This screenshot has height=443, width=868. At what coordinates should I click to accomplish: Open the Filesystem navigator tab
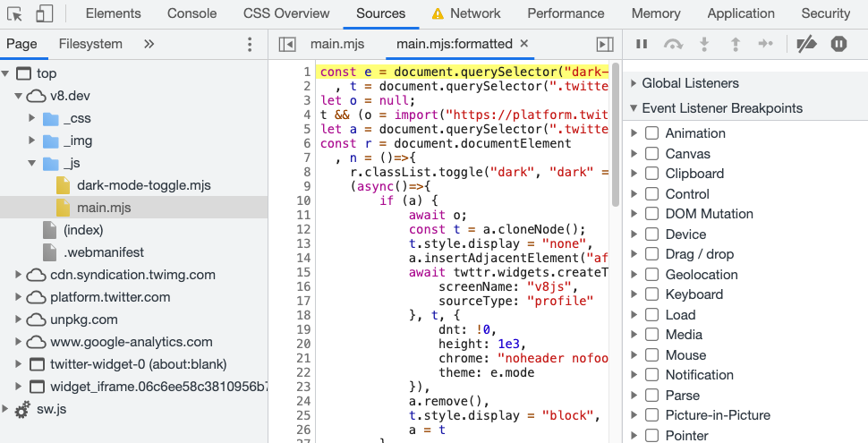tap(90, 44)
